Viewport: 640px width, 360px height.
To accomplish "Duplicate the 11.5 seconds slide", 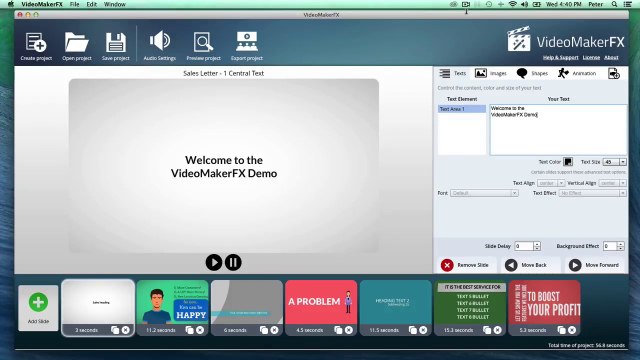I will tap(413, 330).
